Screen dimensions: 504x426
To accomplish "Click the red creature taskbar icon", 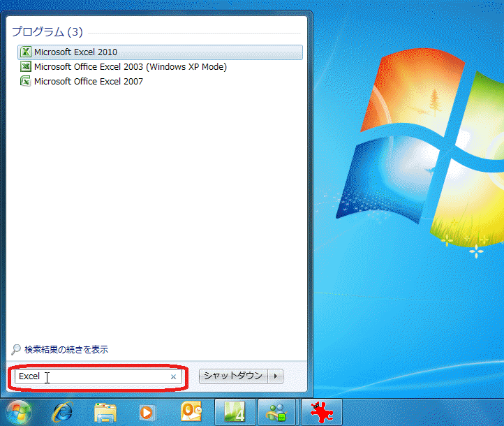I will point(322,412).
